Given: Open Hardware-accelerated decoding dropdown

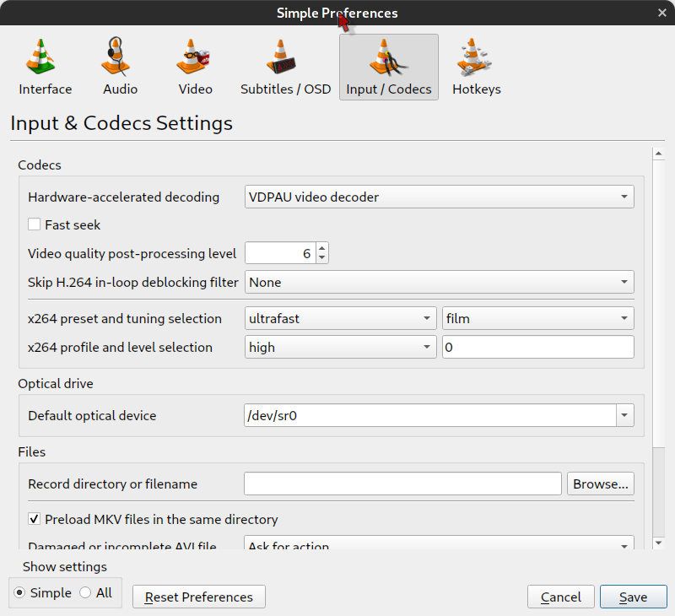Looking at the screenshot, I should (x=439, y=197).
